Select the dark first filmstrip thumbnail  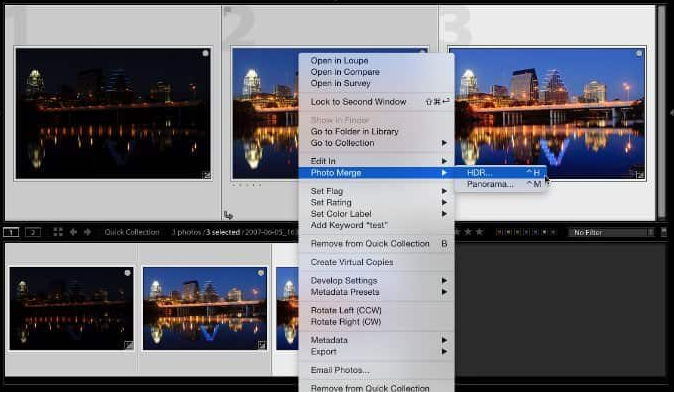tap(71, 309)
